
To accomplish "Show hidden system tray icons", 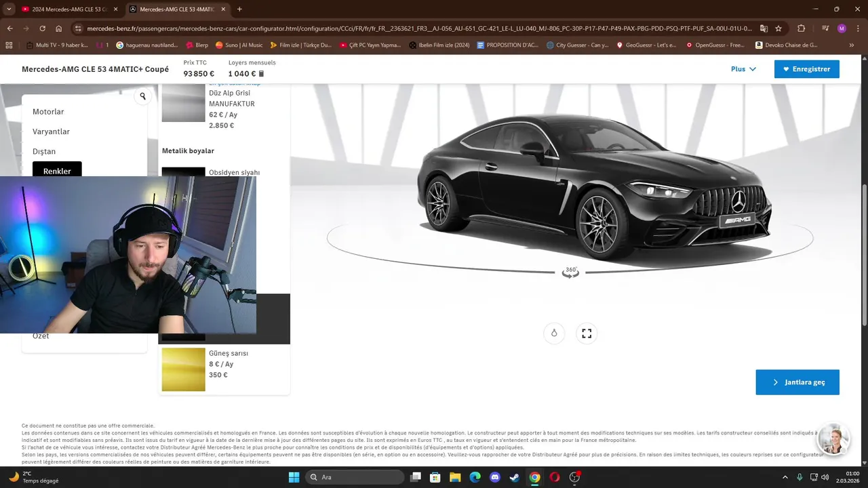I will pyautogui.click(x=785, y=477).
